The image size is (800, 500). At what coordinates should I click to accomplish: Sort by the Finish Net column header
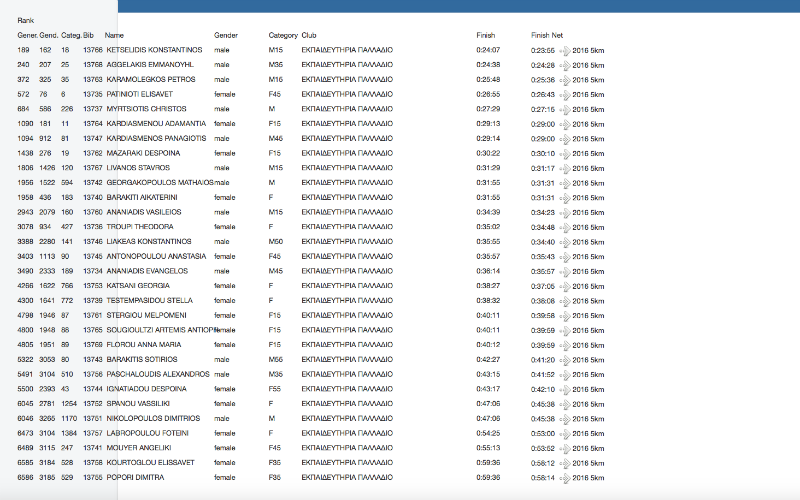coord(547,35)
